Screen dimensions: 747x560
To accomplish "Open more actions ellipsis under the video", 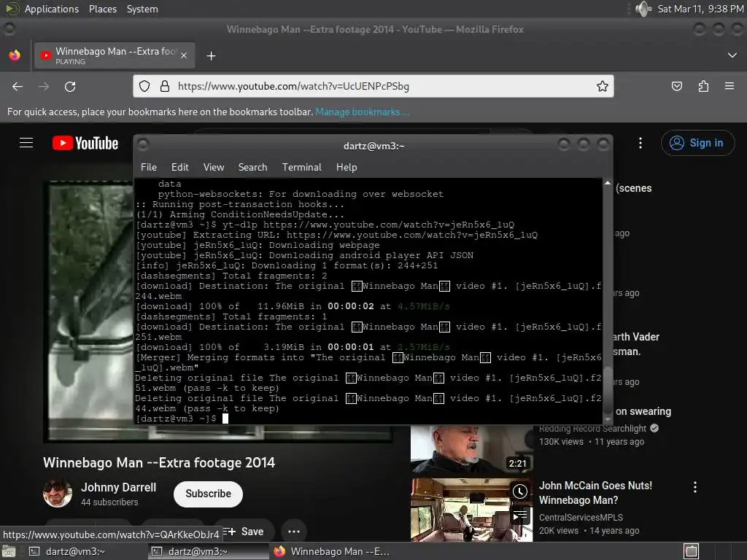I will [294, 532].
